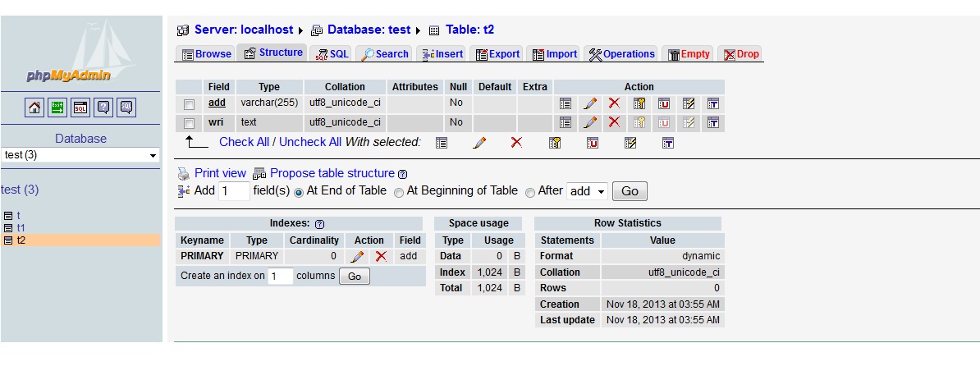Click Uncheck All link
This screenshot has height=366, width=980.
click(x=310, y=142)
